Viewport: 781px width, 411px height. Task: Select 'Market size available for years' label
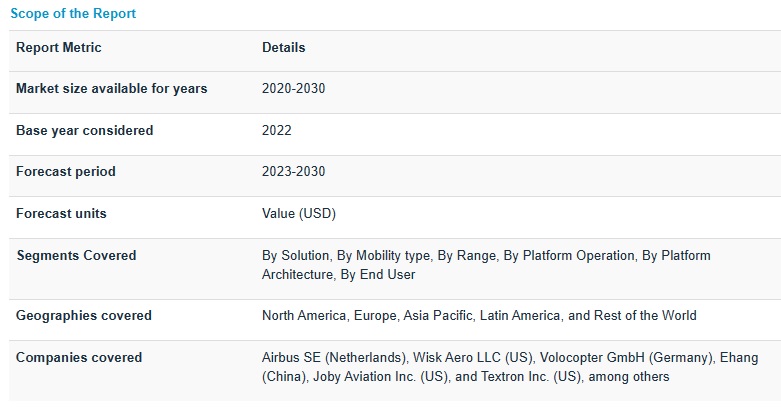point(112,89)
